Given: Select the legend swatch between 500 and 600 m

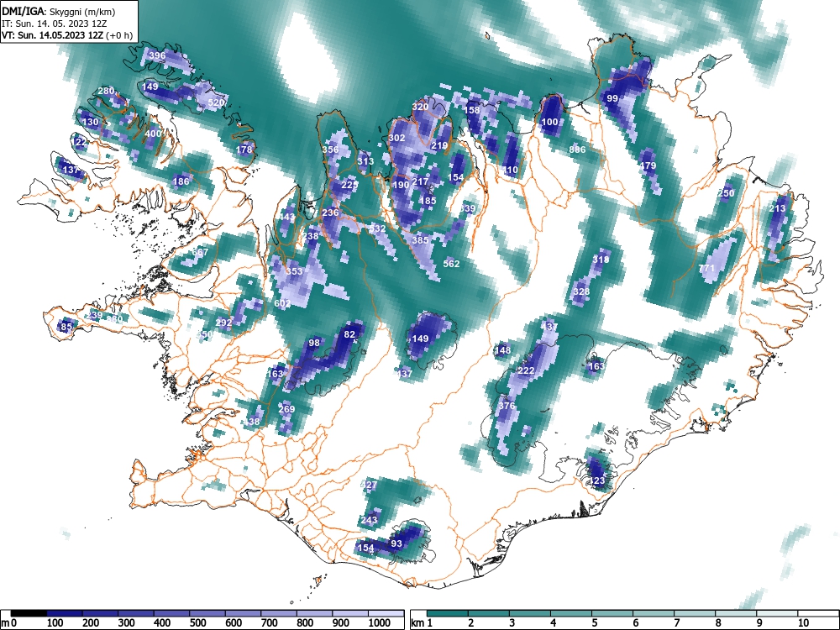Looking at the screenshot, I should pyautogui.click(x=207, y=613).
